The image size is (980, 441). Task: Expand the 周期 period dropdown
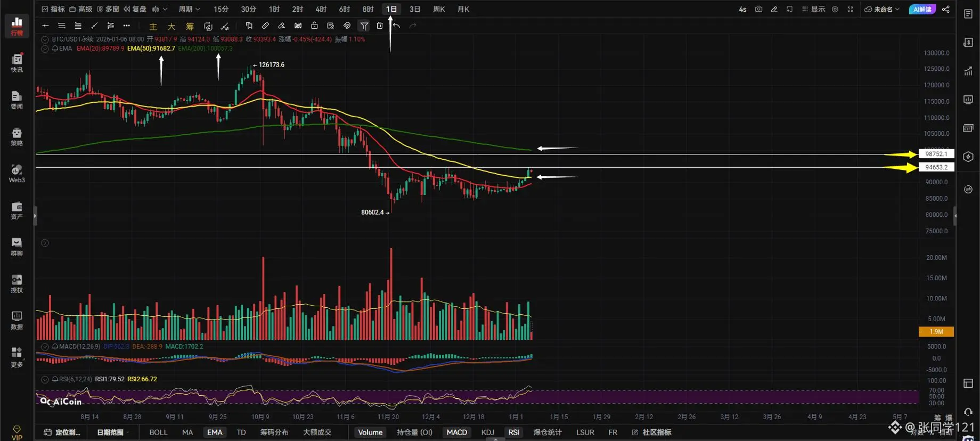pyautogui.click(x=189, y=9)
